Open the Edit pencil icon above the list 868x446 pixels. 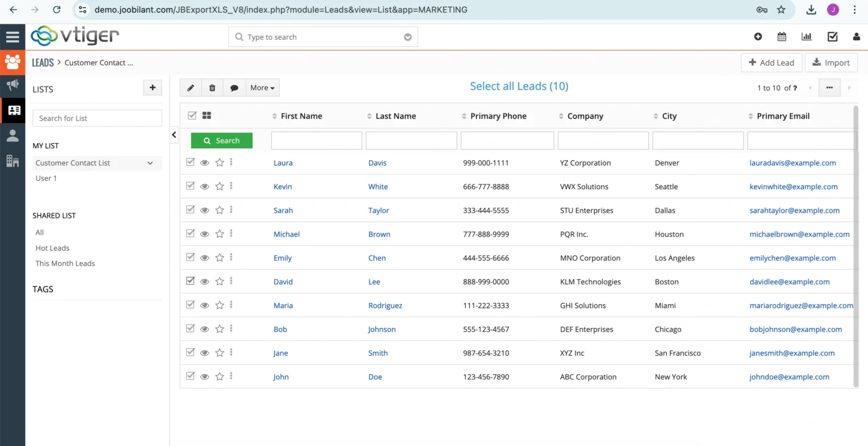(x=190, y=88)
